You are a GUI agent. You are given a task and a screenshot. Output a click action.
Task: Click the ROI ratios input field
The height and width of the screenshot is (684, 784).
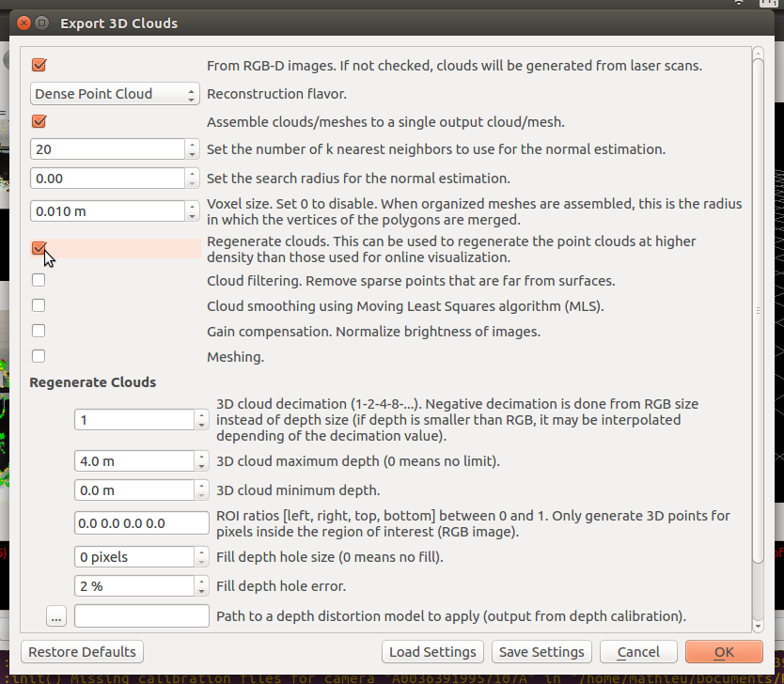coord(141,523)
